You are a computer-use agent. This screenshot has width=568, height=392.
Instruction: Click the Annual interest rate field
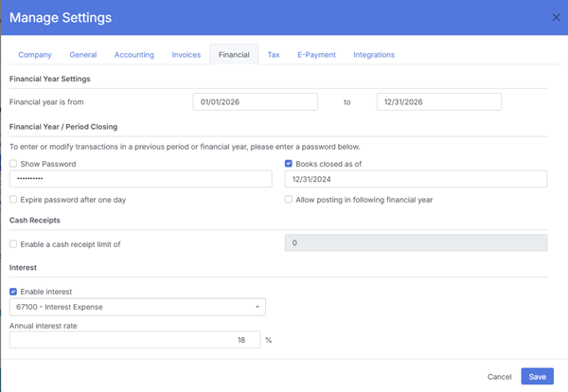pyautogui.click(x=134, y=340)
